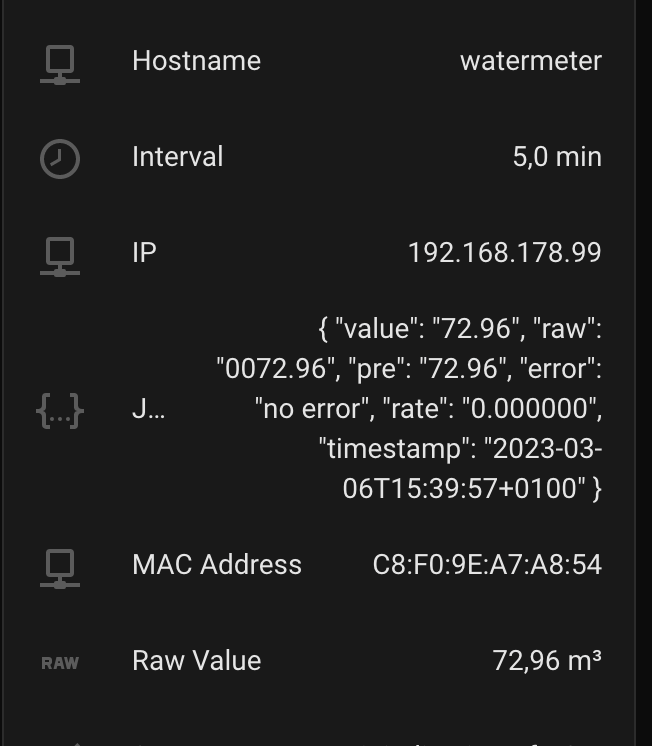652x746 pixels.
Task: Click the clock icon beside Interval
Action: 60,158
